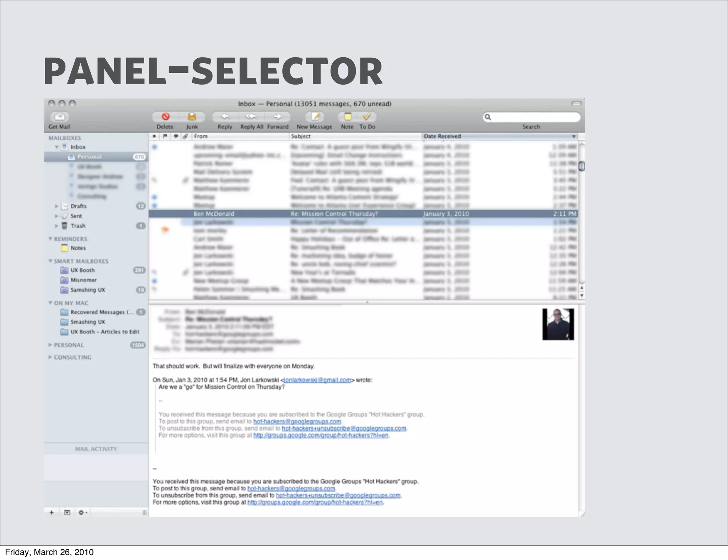Add a new mailbox with plus button

(x=52, y=512)
